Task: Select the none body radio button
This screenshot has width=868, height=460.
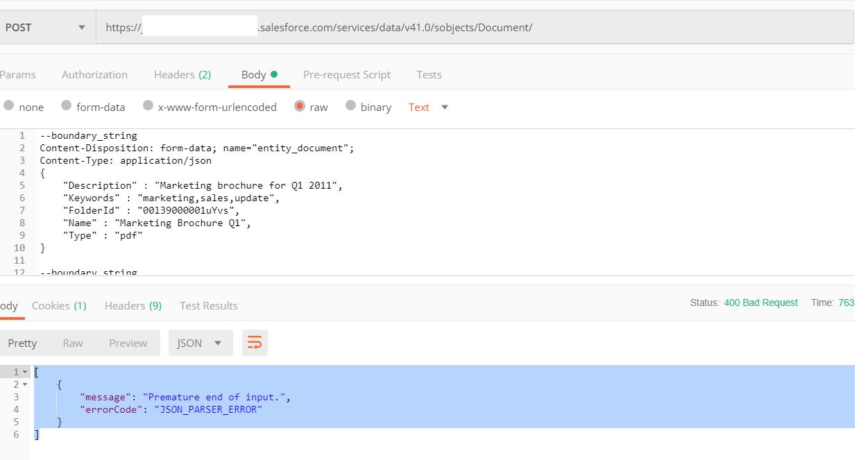Action: pos(9,105)
